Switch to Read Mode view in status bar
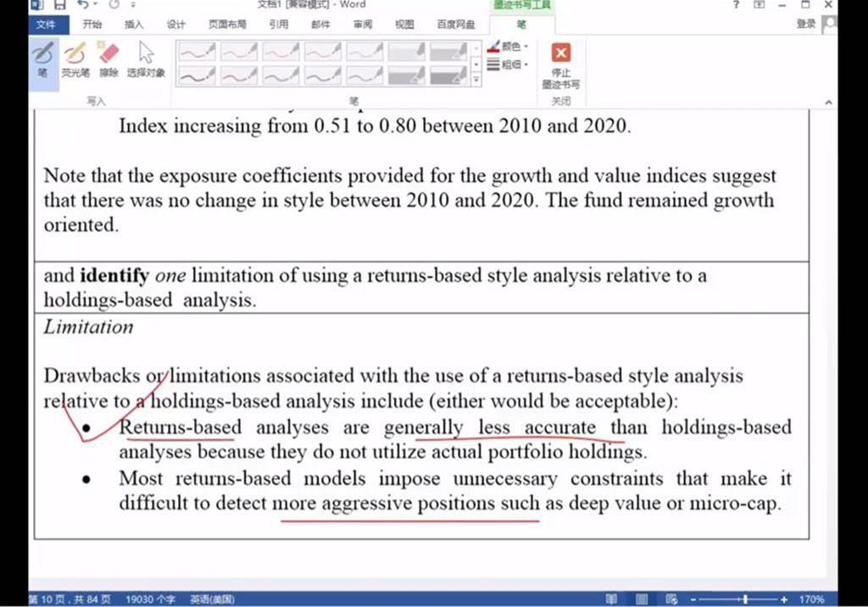 (611, 599)
